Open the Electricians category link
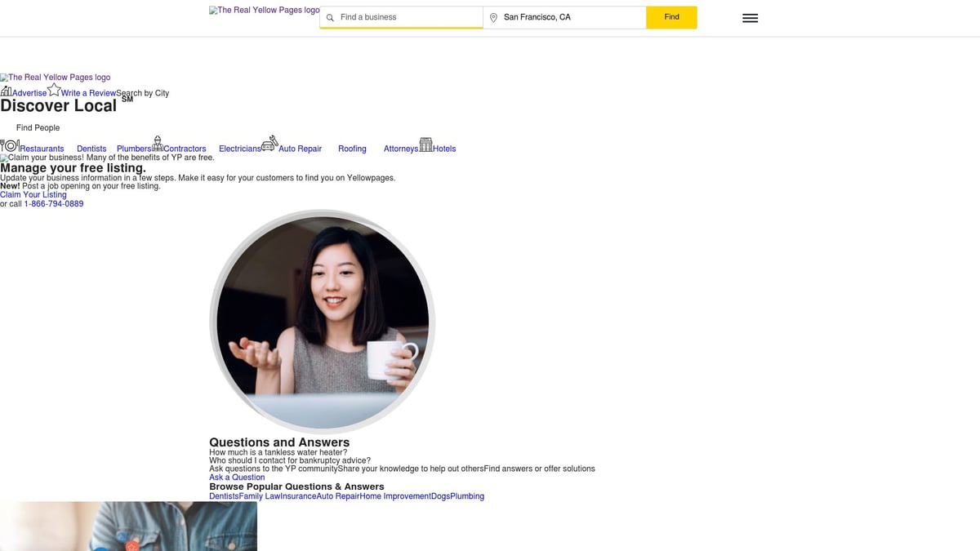Screen dimensions: 980x551 tap(240, 149)
